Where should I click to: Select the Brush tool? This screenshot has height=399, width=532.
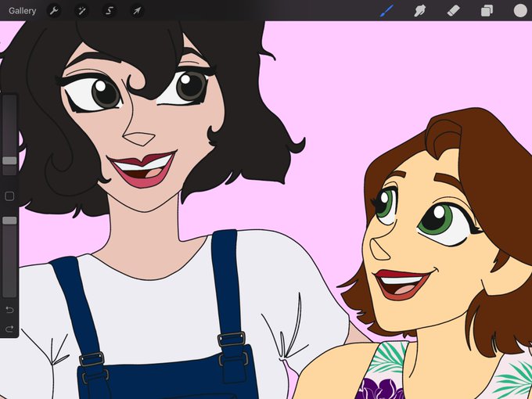pos(386,10)
